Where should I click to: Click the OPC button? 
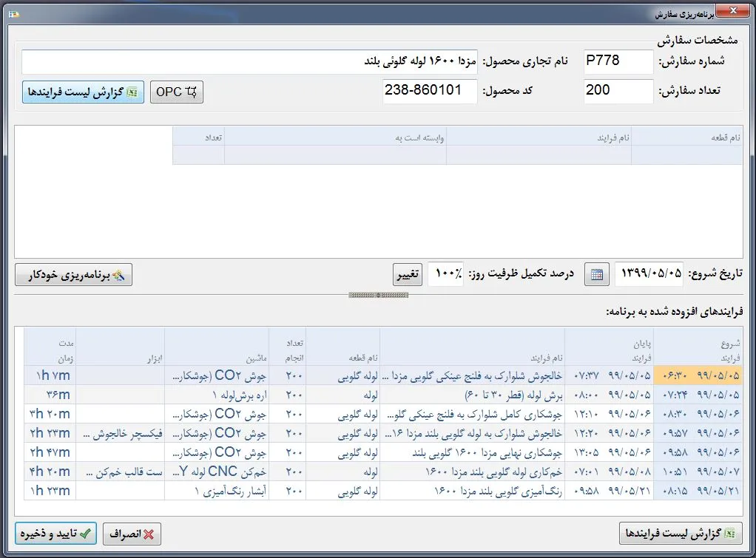click(x=176, y=92)
